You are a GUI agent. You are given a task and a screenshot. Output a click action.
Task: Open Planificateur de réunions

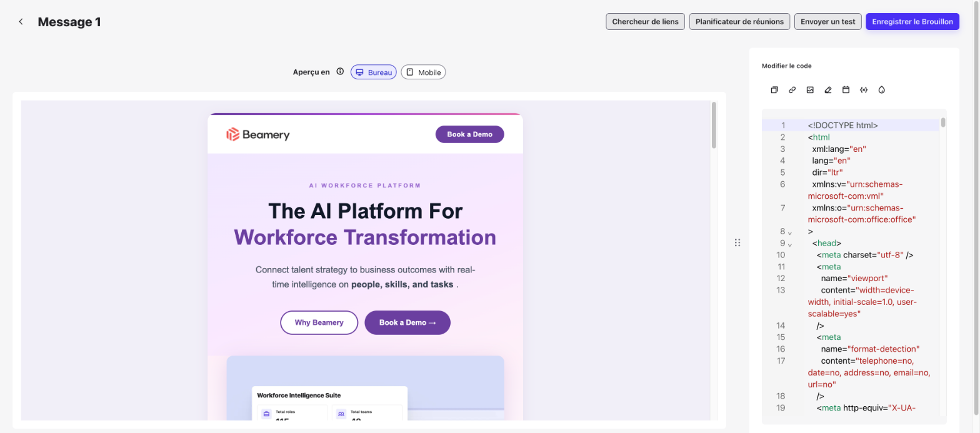tap(739, 22)
